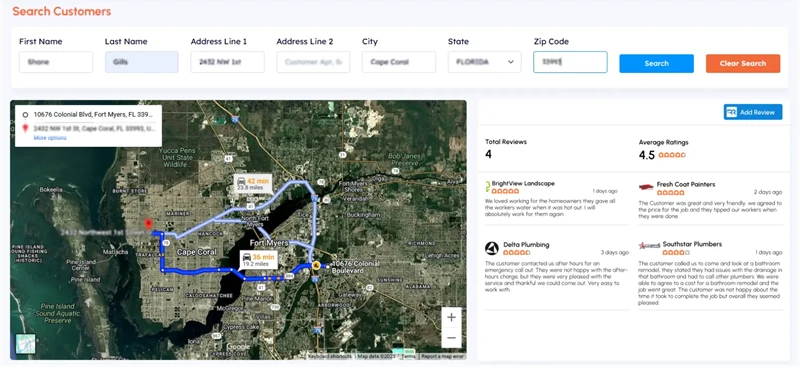
Task: Click the Average Ratings 4.5 stars
Action: (x=672, y=155)
